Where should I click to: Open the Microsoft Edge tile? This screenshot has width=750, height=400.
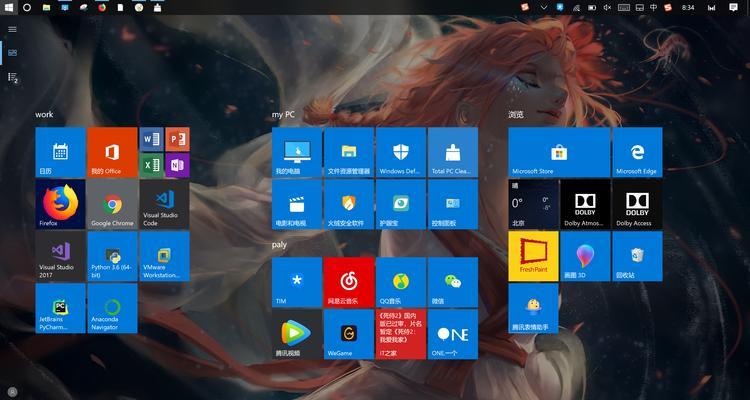(x=638, y=152)
